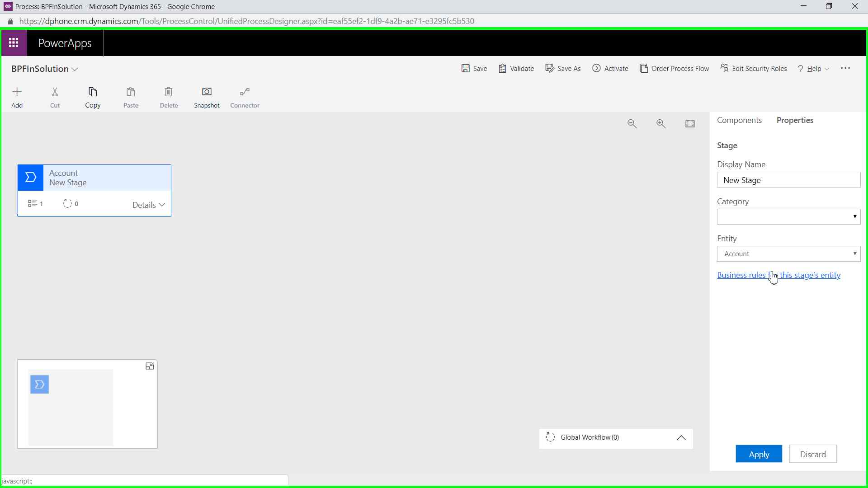868x488 pixels.
Task: Take a Snapshot of the canvas
Action: coord(207,92)
